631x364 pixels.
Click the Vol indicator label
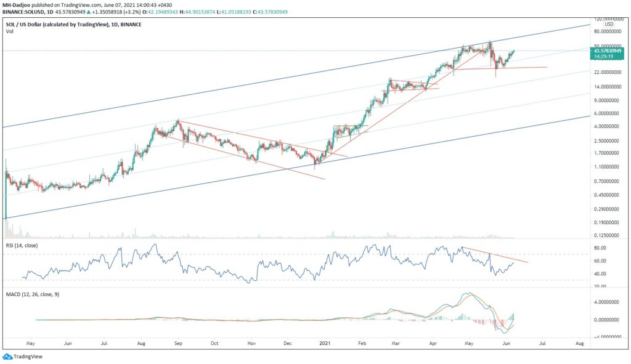click(x=9, y=31)
